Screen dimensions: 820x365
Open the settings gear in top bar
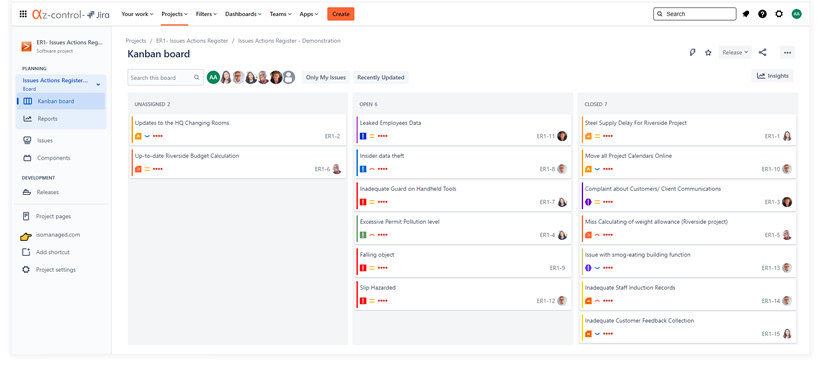click(x=779, y=14)
